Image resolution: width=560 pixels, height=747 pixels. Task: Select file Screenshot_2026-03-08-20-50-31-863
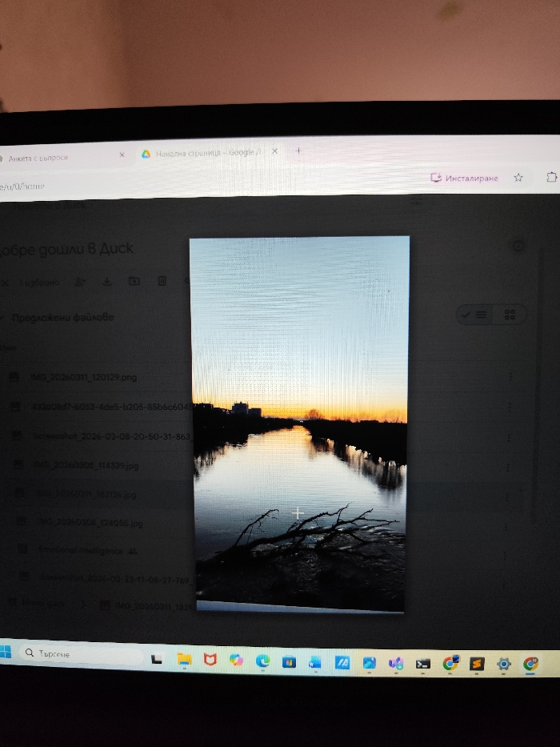pyautogui.click(x=112, y=436)
